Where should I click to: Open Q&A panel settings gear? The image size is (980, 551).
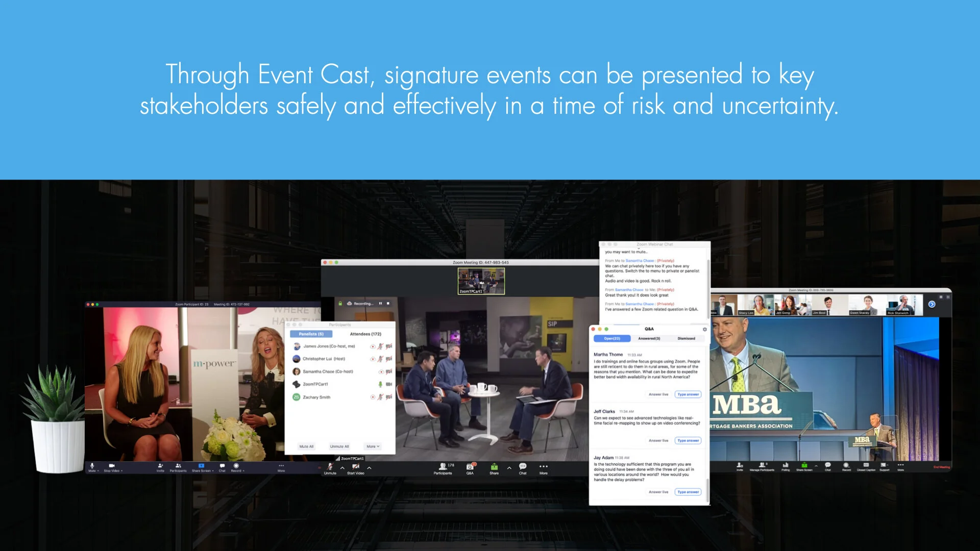point(705,329)
